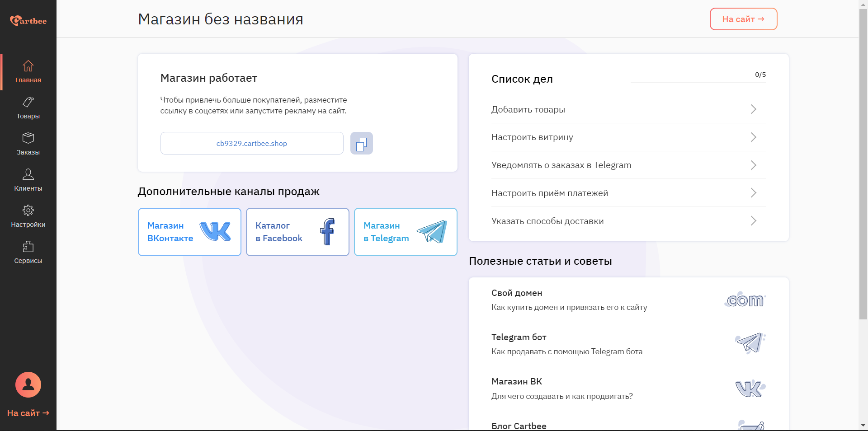The width and height of the screenshot is (868, 431).
Task: Click the 0/5 progress counter
Action: (760, 75)
